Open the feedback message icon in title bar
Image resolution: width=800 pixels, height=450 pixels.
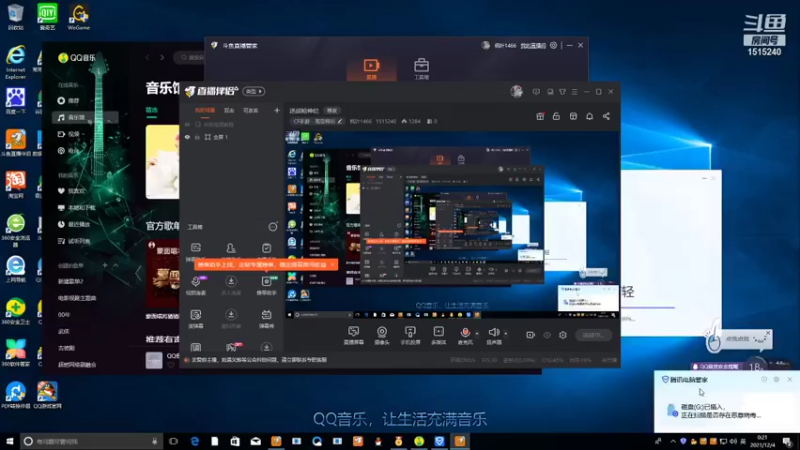[536, 92]
